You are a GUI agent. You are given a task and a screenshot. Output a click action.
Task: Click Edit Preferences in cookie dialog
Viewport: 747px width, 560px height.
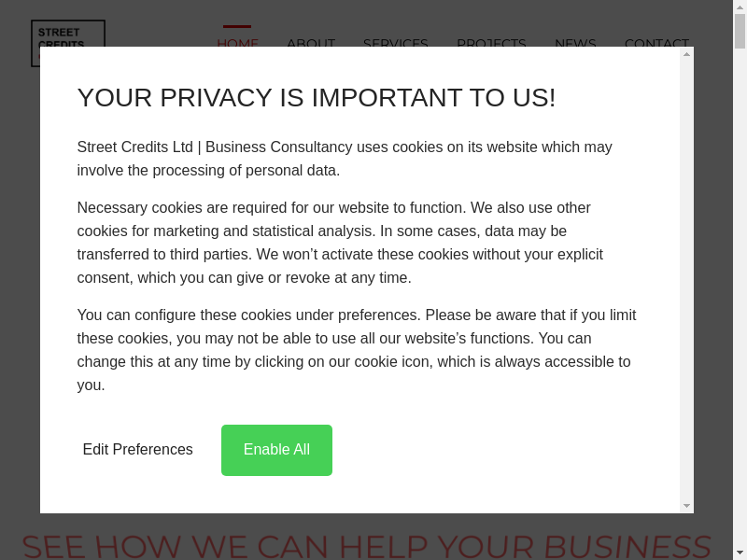pos(138,450)
